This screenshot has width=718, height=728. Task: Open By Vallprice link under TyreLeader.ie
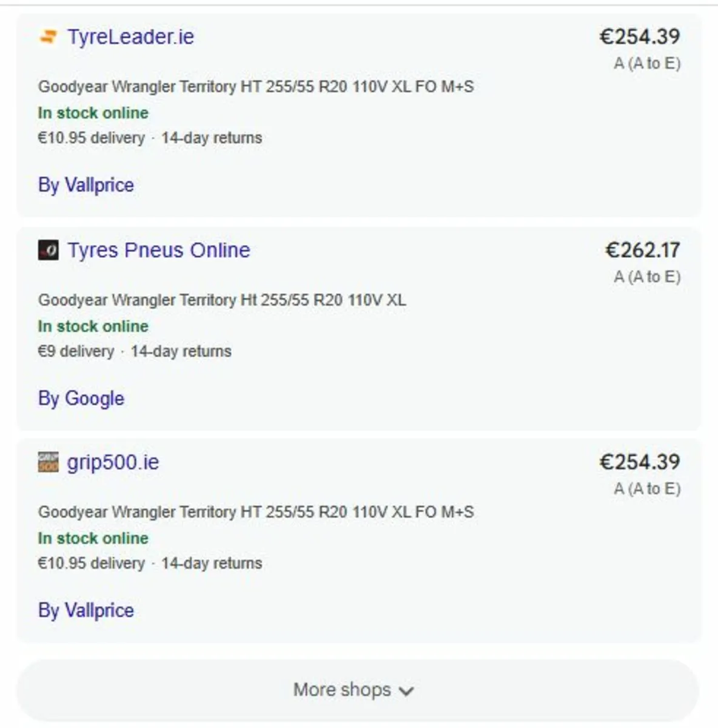[x=86, y=185]
